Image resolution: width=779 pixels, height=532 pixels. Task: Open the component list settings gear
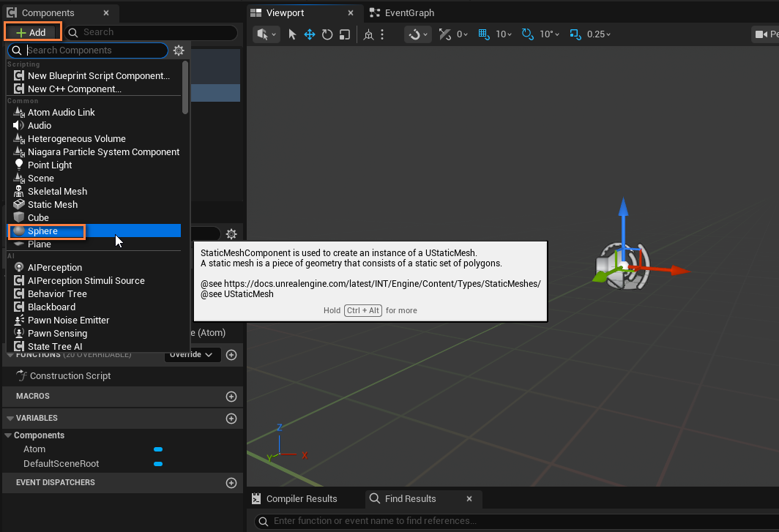pyautogui.click(x=179, y=50)
